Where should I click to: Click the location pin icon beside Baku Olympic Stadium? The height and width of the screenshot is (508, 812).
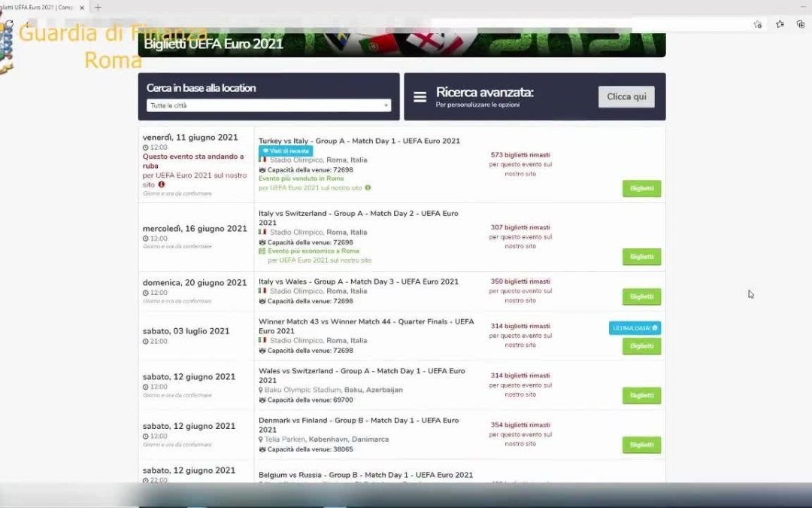click(261, 390)
